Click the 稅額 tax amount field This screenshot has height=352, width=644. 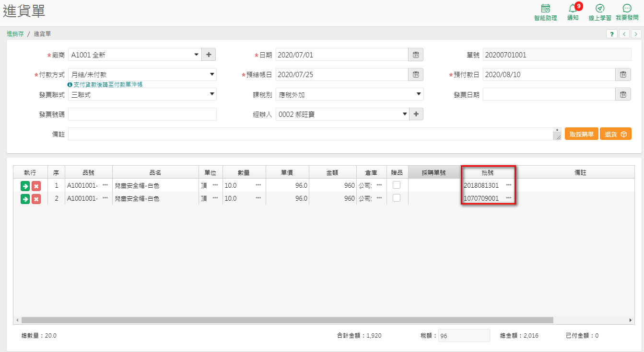point(464,336)
